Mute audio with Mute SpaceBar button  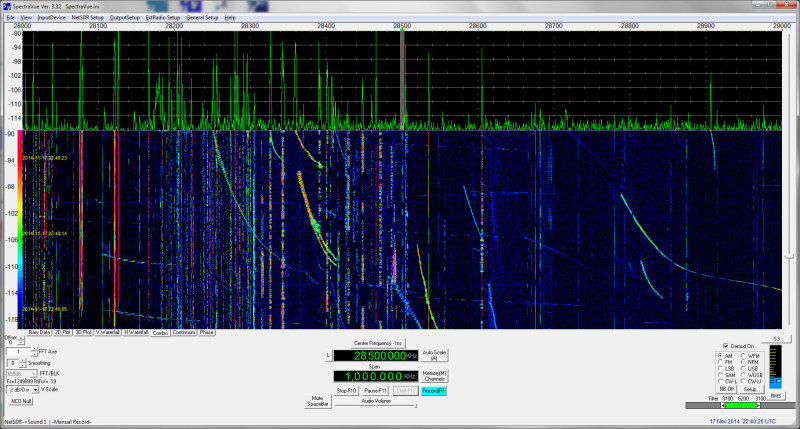click(x=317, y=401)
